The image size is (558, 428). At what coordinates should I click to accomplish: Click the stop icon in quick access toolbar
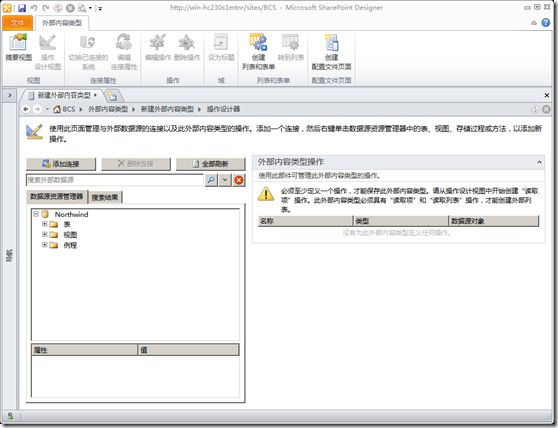(x=70, y=7)
